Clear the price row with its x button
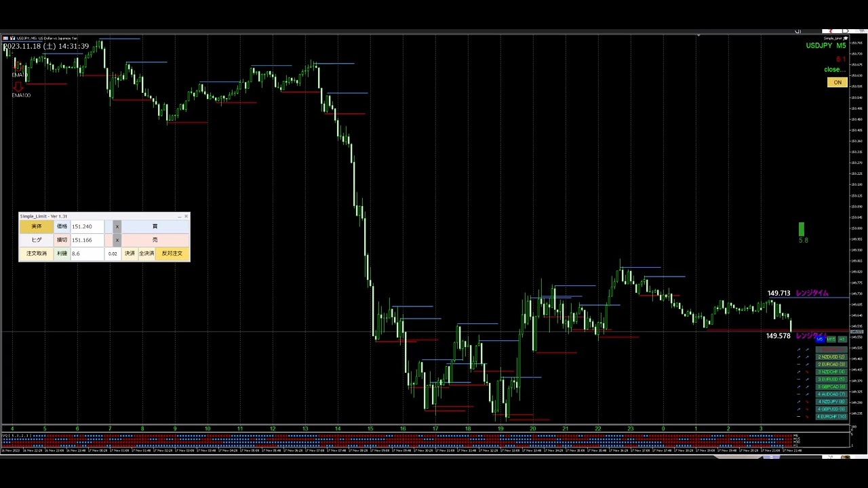Screen dimensions: 868x488 117,226
